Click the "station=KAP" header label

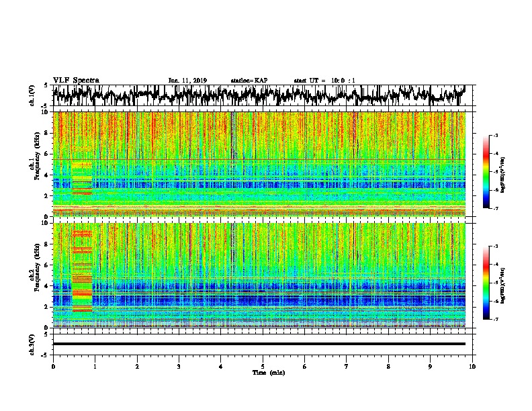point(249,81)
